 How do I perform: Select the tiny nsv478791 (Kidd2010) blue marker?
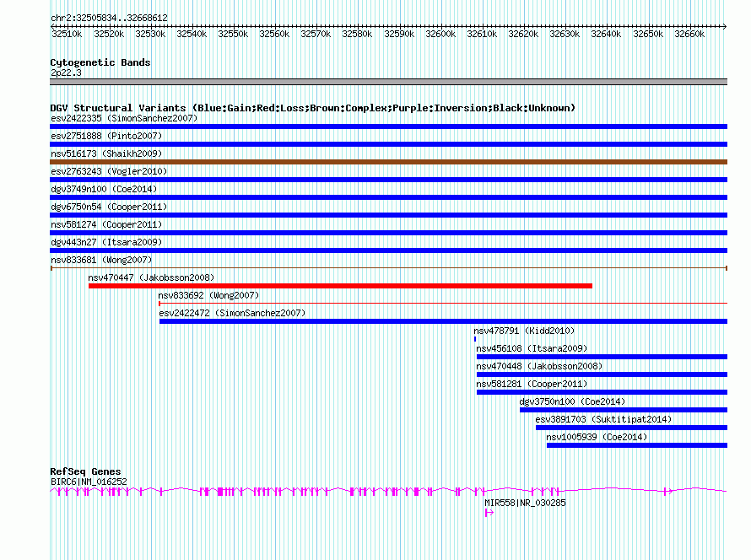tap(475, 339)
